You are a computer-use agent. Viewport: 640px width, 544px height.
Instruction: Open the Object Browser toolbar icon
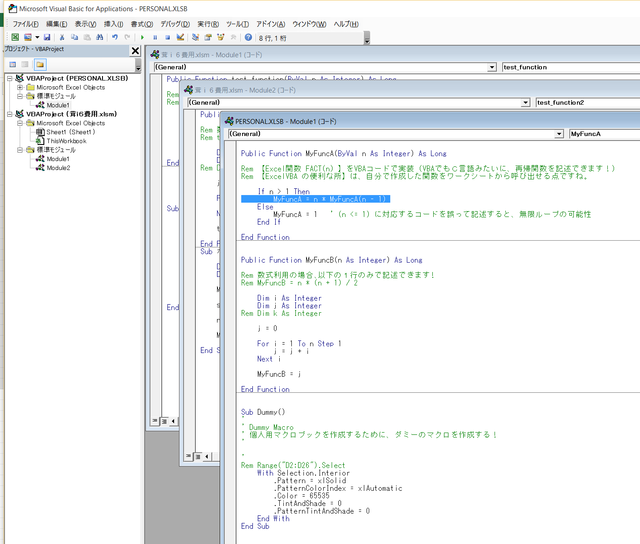click(x=221, y=38)
